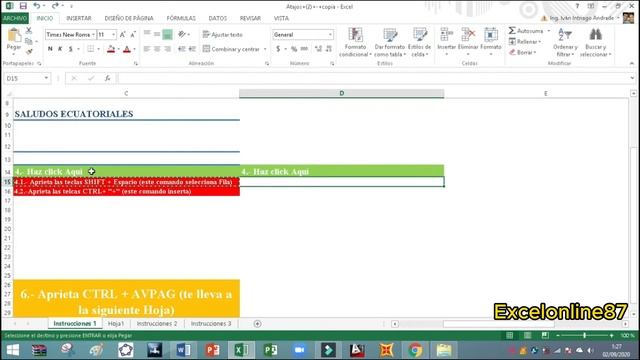Switch to DISEÑO DE PÁGINA tab

(x=129, y=18)
